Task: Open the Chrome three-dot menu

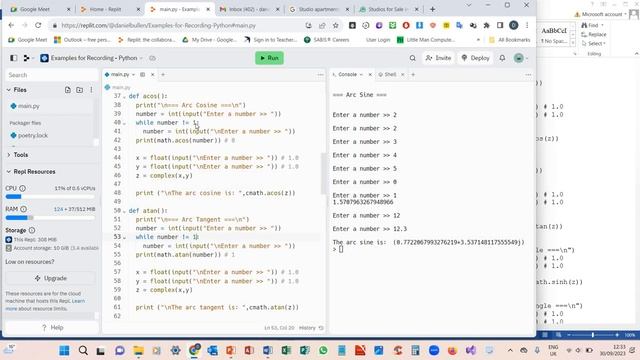Action: point(527,25)
